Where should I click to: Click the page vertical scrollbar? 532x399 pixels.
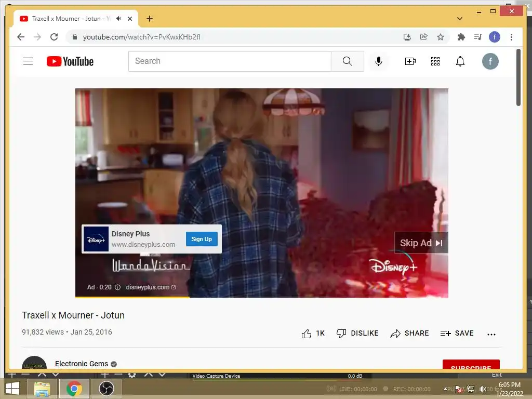click(x=518, y=77)
